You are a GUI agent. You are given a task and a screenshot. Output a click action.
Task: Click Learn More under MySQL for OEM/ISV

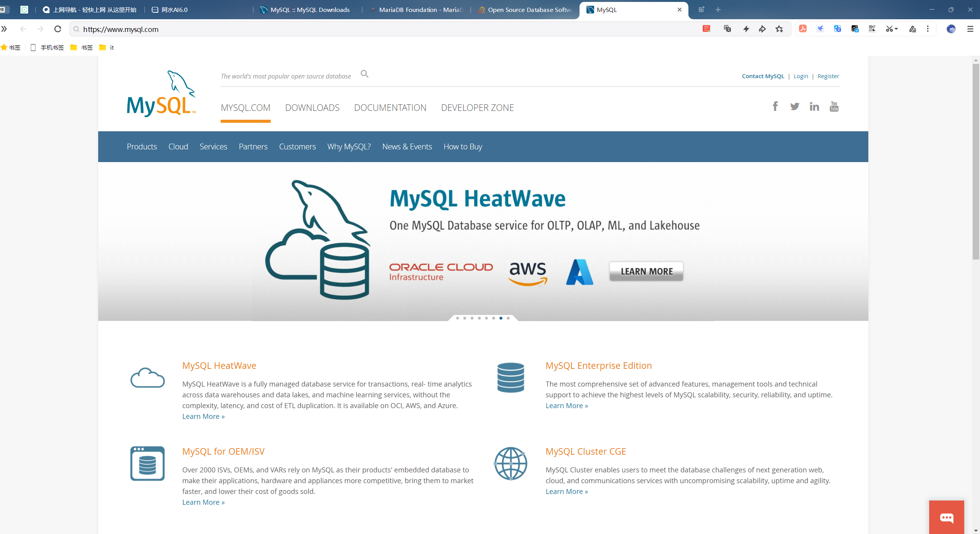coord(203,502)
